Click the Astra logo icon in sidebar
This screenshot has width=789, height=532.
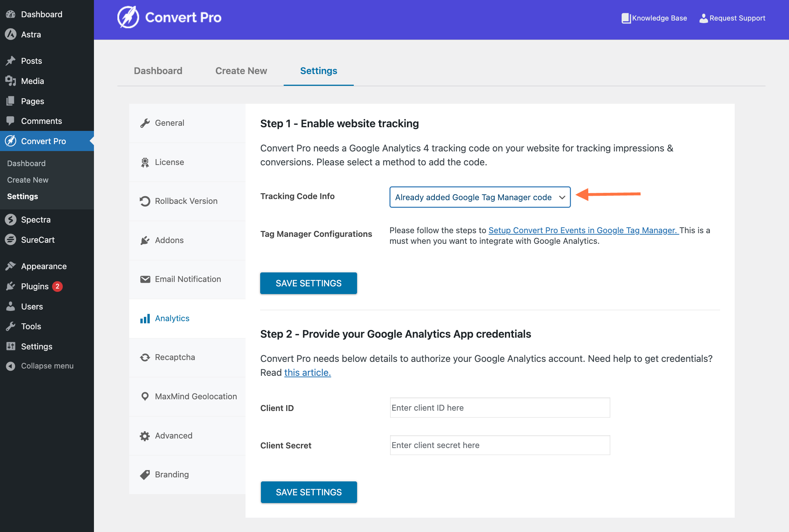point(11,34)
